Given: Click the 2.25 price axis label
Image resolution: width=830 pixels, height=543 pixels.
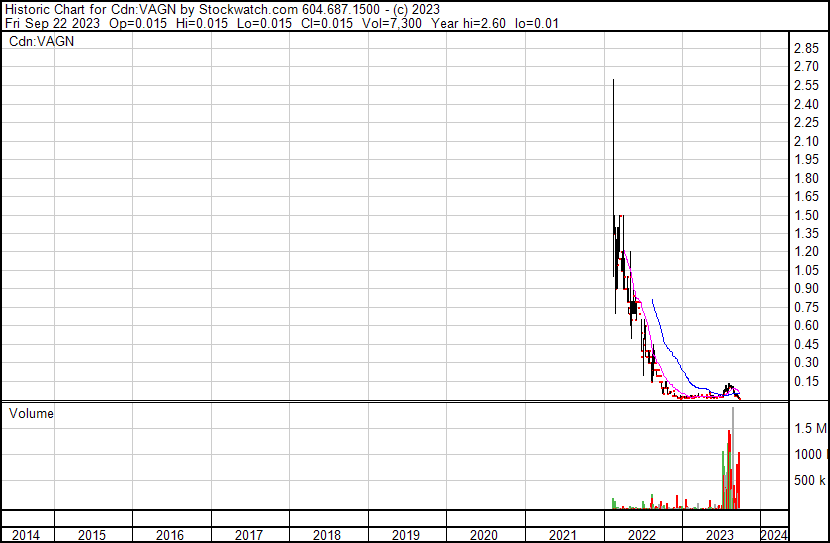Looking at the screenshot, I should [x=806, y=122].
